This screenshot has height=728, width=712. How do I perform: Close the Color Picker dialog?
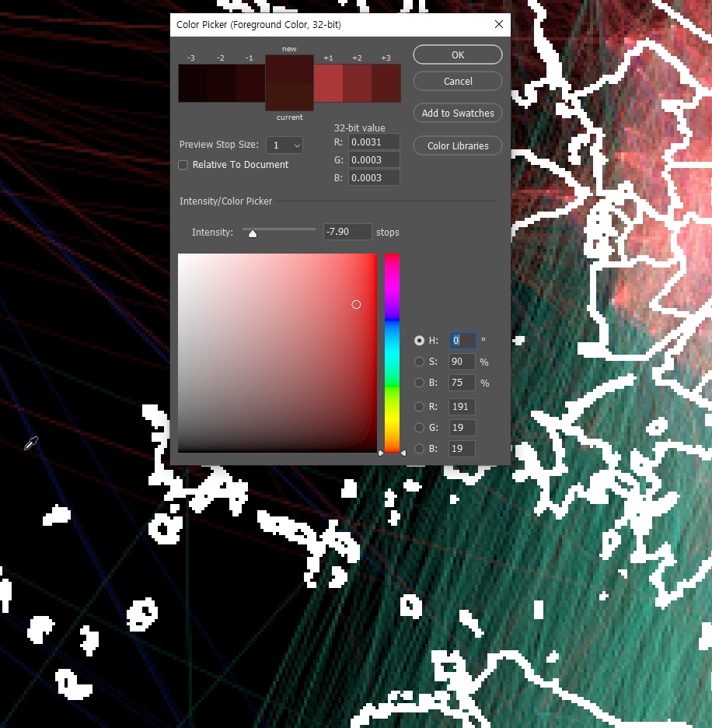499,24
